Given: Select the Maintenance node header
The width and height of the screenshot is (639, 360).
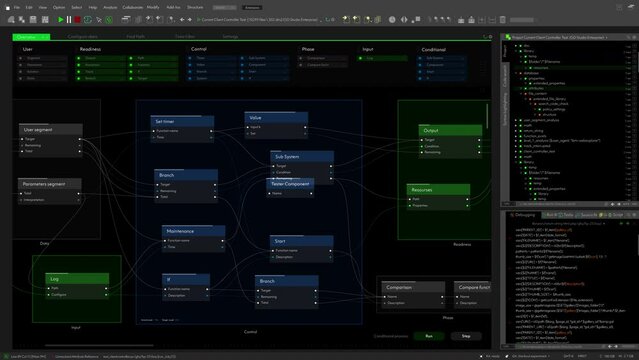Looking at the screenshot, I should 194,231.
